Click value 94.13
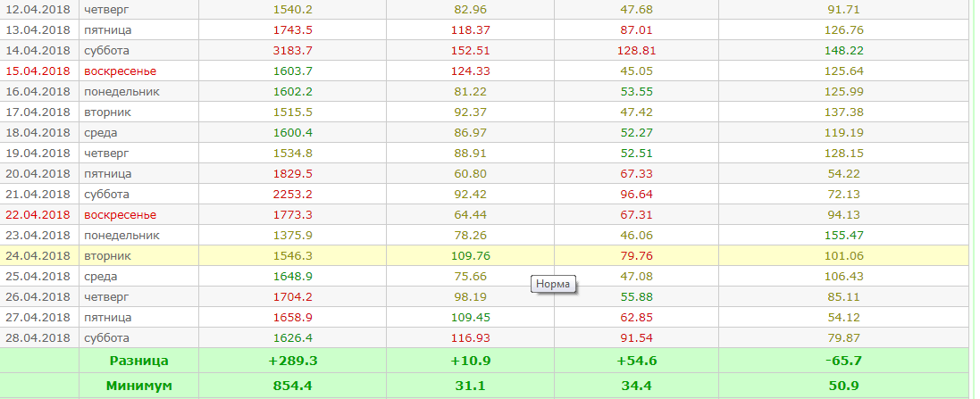980x399 pixels. tap(844, 215)
